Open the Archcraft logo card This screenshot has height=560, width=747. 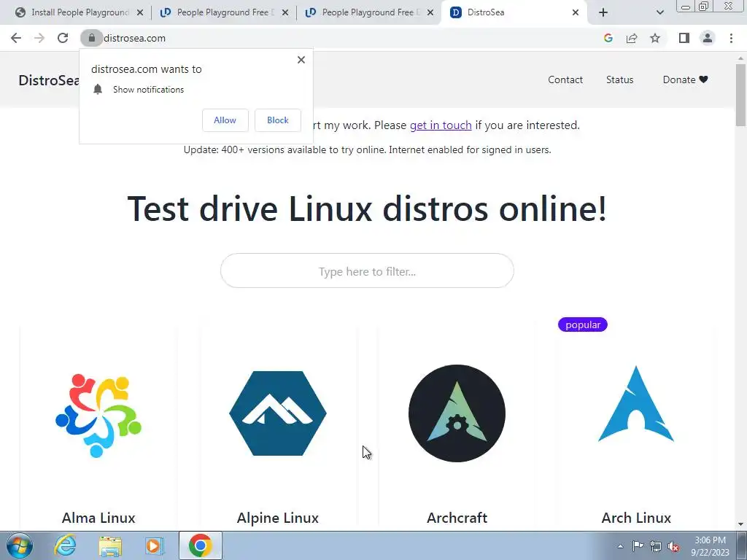point(457,413)
